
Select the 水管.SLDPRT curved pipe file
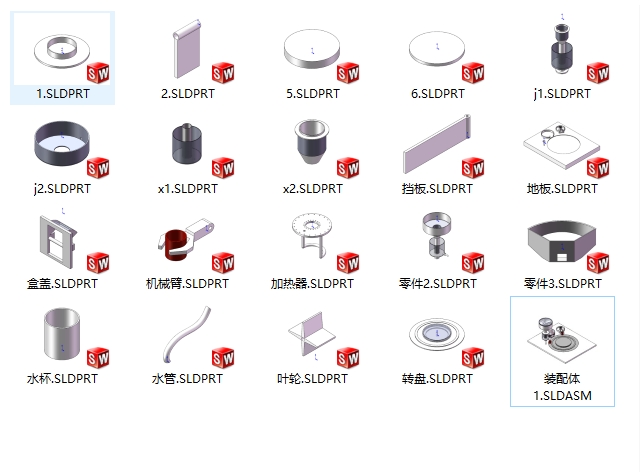[x=188, y=343]
